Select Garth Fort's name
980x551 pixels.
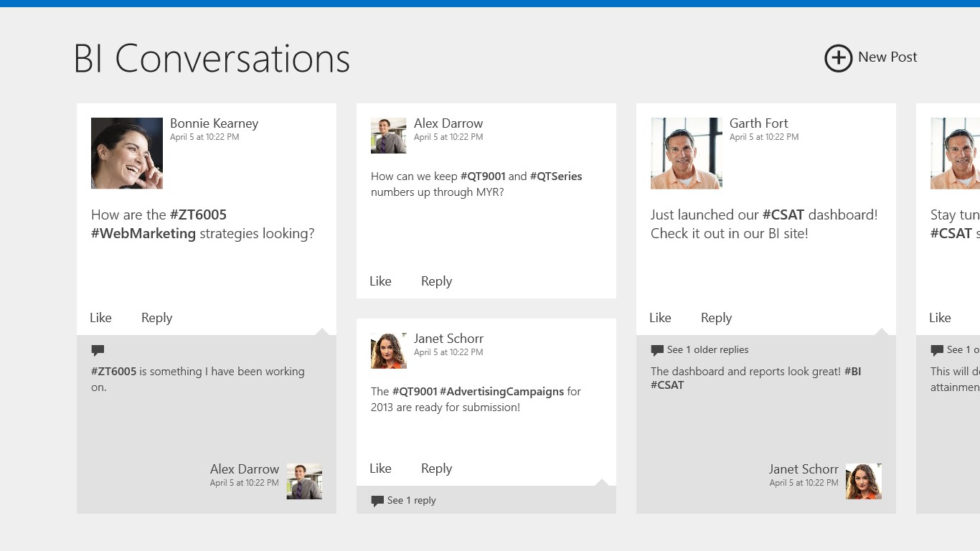pos(758,123)
